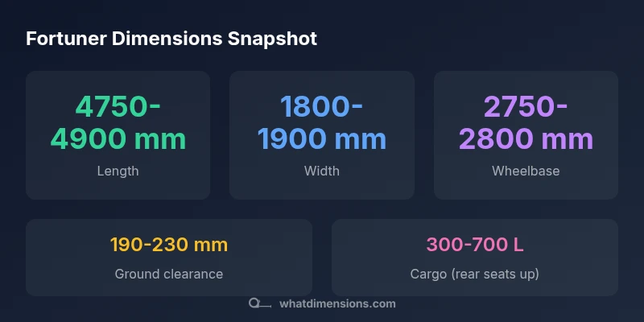Screen dimensions: 644x322
Task: Select the blue "1900 mm" value
Action: coord(322,138)
